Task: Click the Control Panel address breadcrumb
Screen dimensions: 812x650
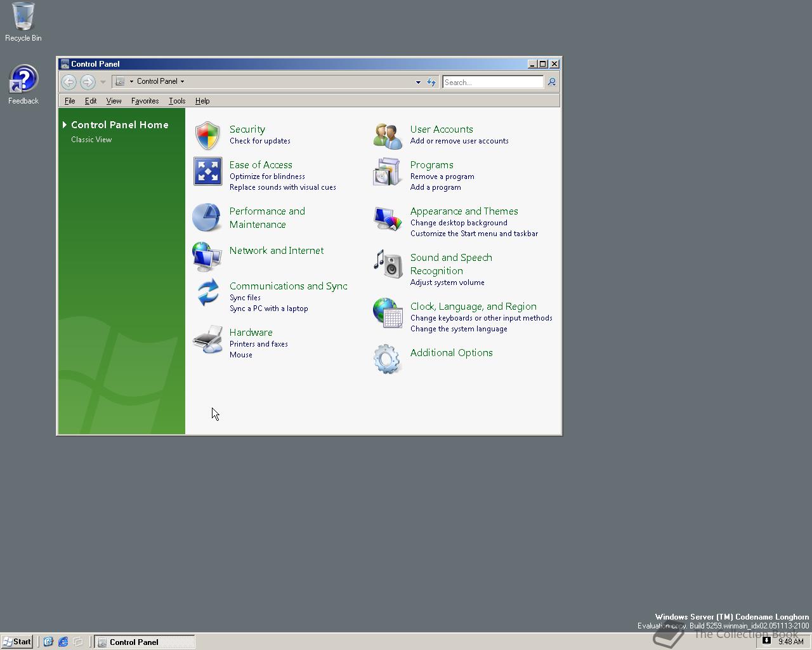Action: click(x=157, y=81)
